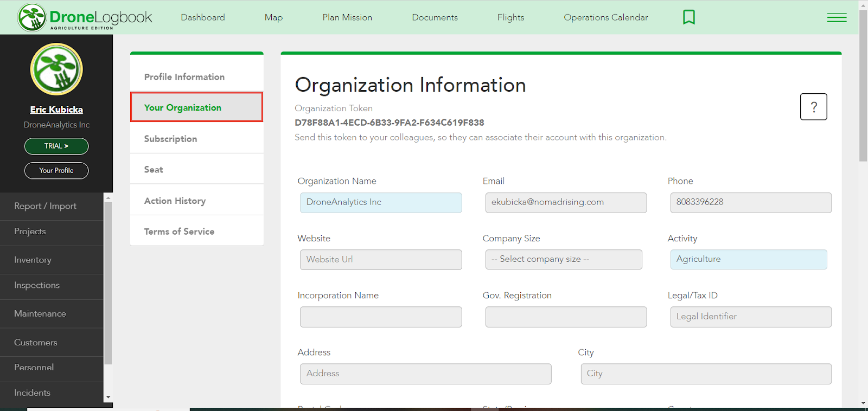Click the organization token D78F88A1 text
This screenshot has height=411, width=868.
pyautogui.click(x=390, y=123)
